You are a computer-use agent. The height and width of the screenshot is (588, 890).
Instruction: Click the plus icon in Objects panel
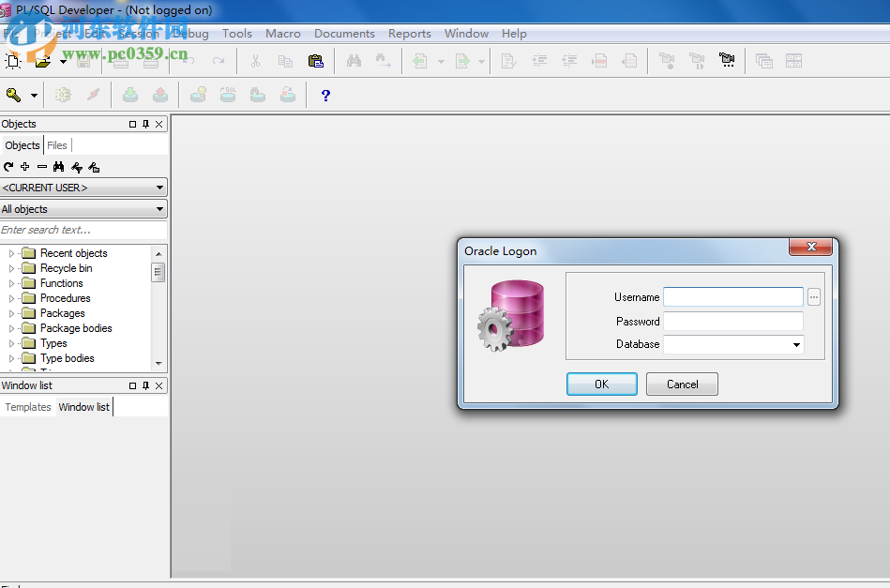click(25, 167)
